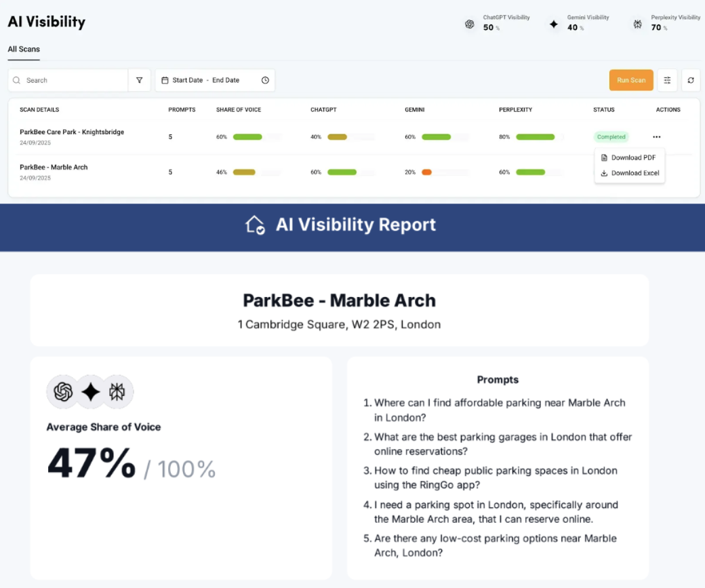This screenshot has width=705, height=588.
Task: Click the search magnifier icon
Action: coord(17,80)
